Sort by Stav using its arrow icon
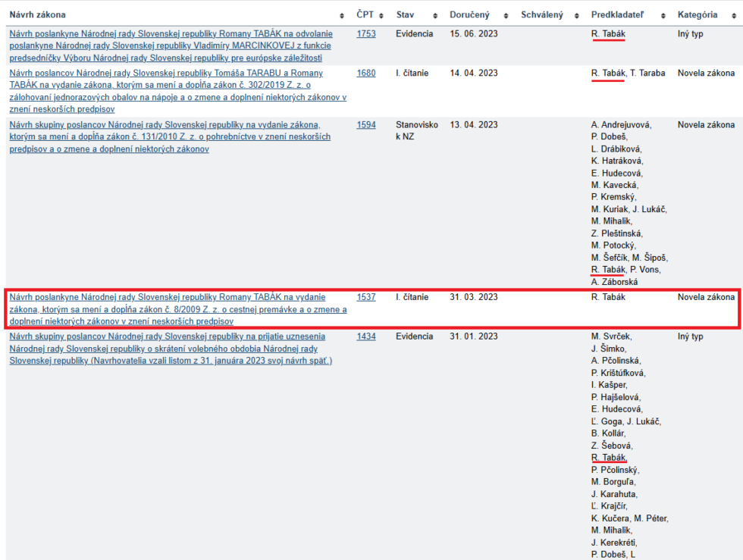The image size is (743, 560). pos(435,16)
